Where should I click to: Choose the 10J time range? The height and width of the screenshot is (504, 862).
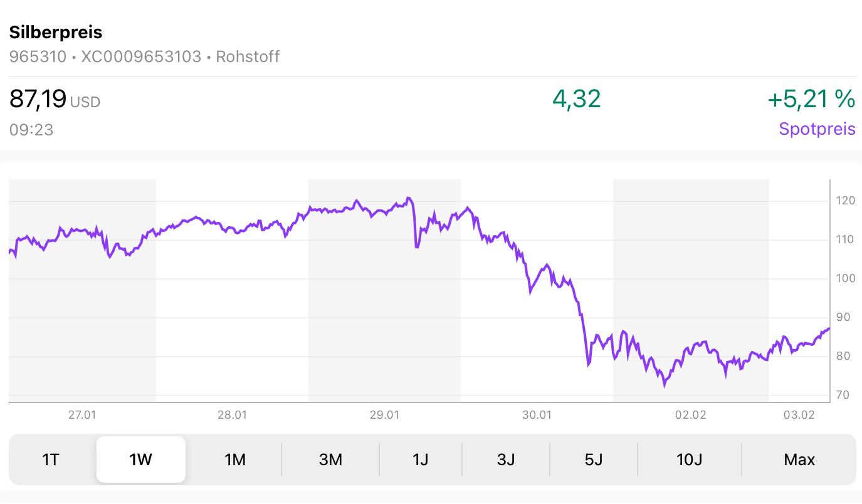(690, 459)
